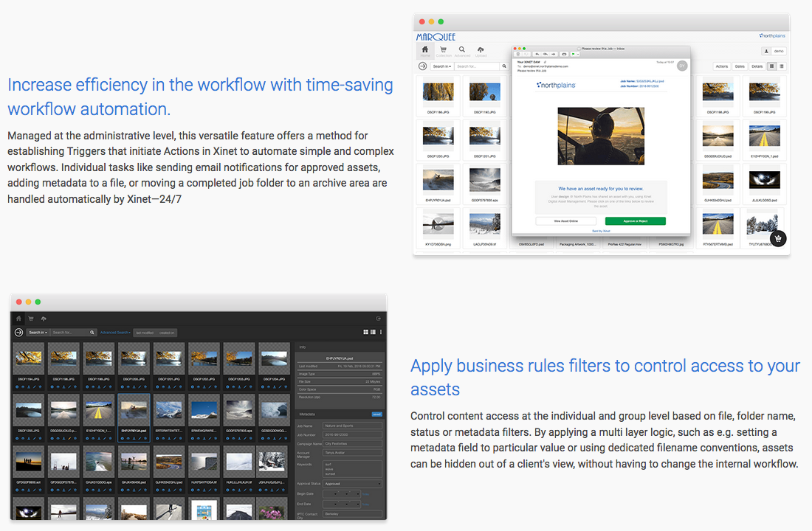Click the Advanced search magnifier icon
The image size is (812, 531).
click(462, 51)
